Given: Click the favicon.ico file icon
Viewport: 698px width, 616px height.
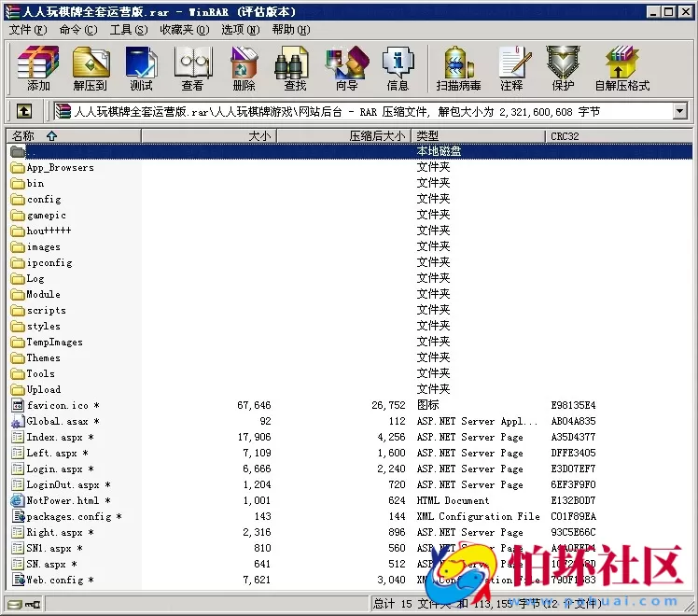Looking at the screenshot, I should 18,405.
